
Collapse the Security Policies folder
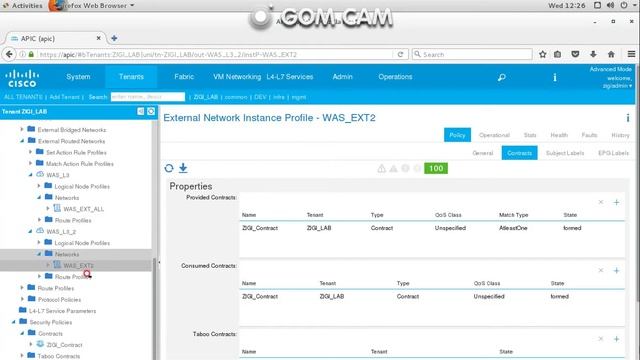(13, 322)
